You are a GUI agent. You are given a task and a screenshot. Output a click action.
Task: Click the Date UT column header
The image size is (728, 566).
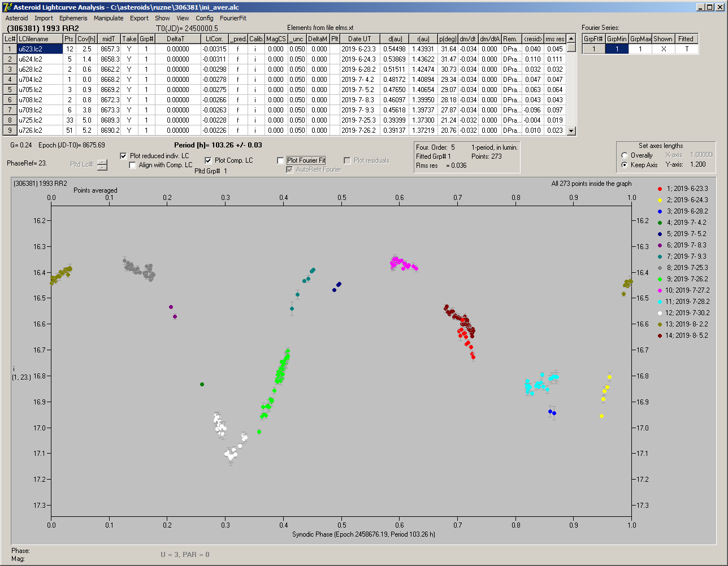pos(359,39)
